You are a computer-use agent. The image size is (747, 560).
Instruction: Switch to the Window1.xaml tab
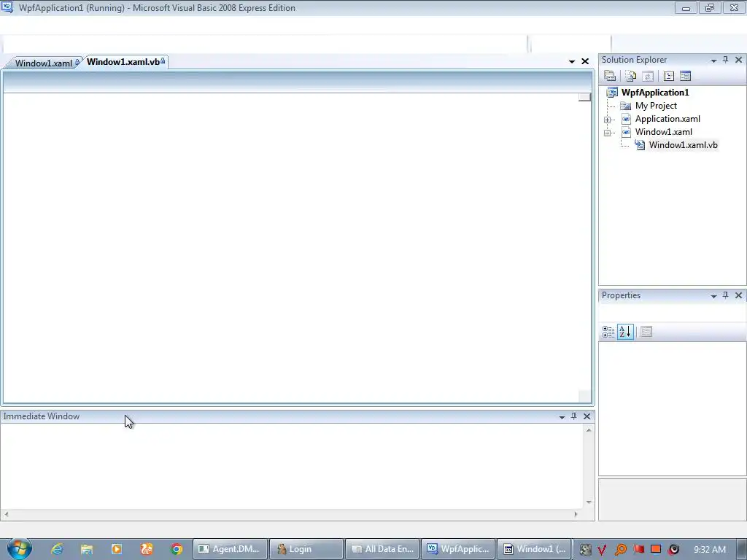(43, 63)
